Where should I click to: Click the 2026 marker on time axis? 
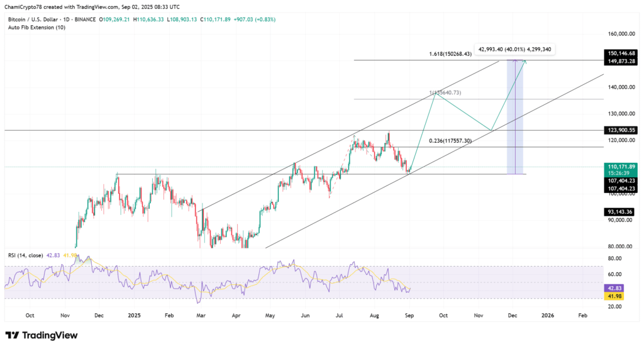pyautogui.click(x=547, y=314)
